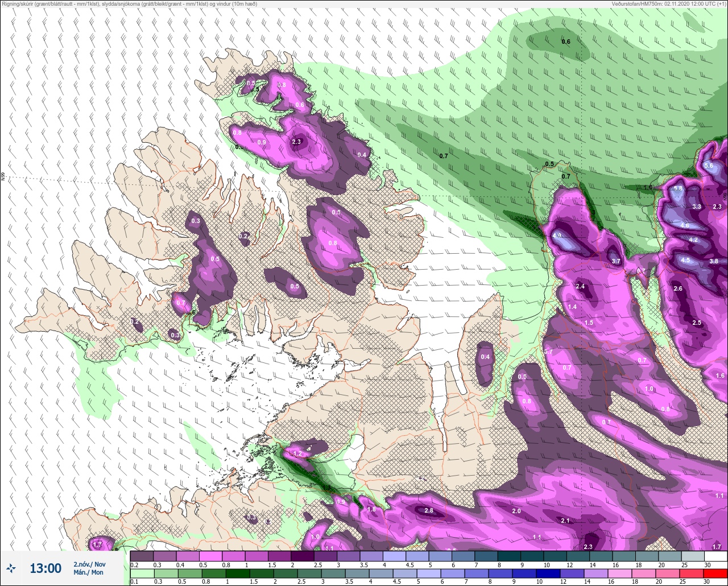Click the 1.6 precipitation value on the map
728x586 pixels.
720,376
